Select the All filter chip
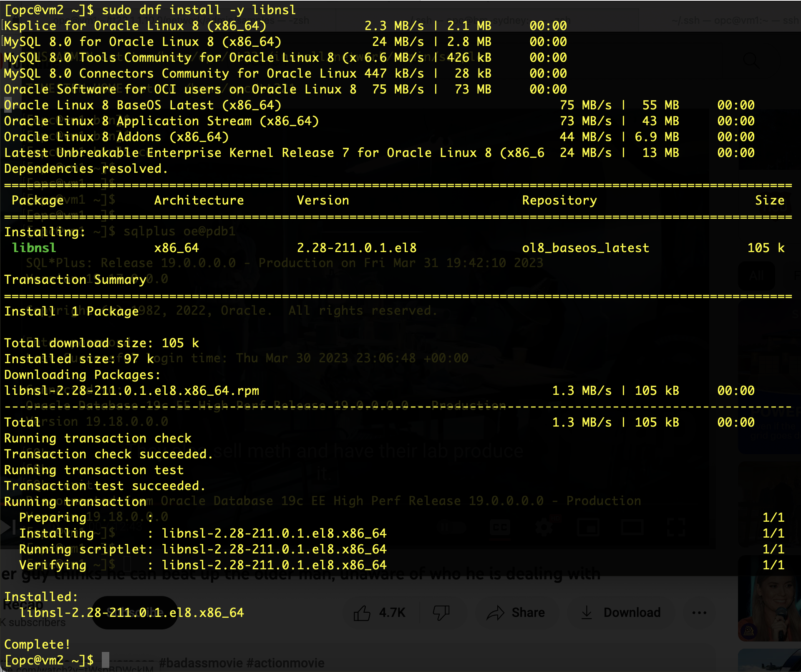 (x=756, y=276)
